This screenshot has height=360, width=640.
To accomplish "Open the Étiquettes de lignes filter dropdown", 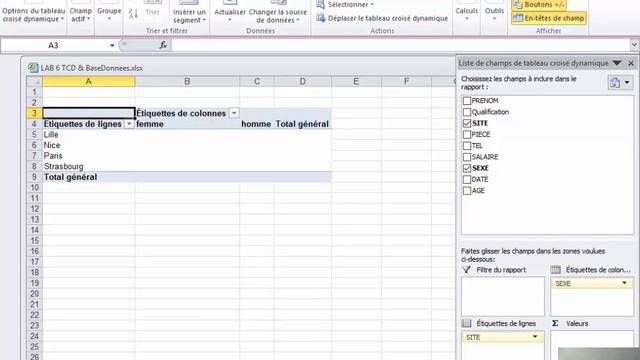I will click(129, 124).
